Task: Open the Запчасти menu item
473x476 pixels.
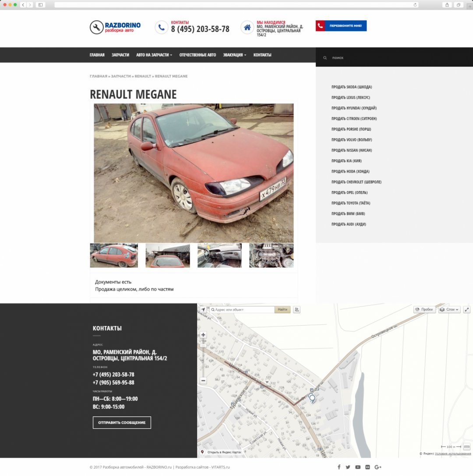Action: (x=120, y=55)
